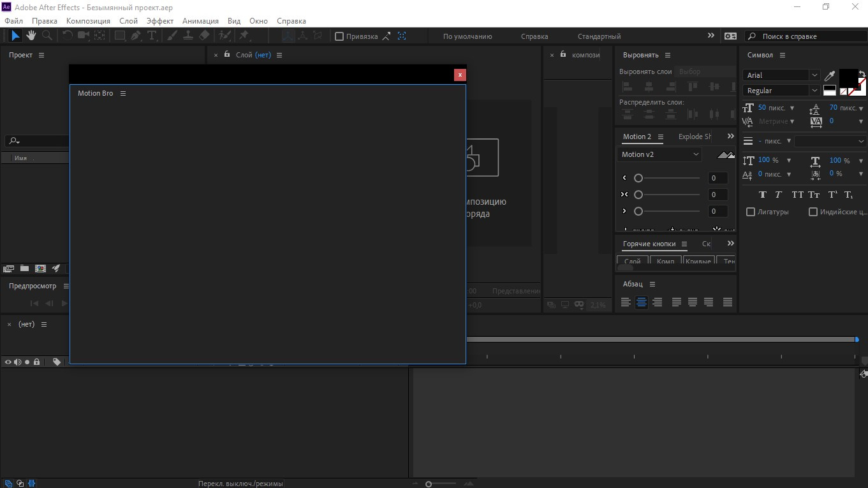Open Interpret Footage in Project panel
The height and width of the screenshot is (488, 868).
[8, 269]
